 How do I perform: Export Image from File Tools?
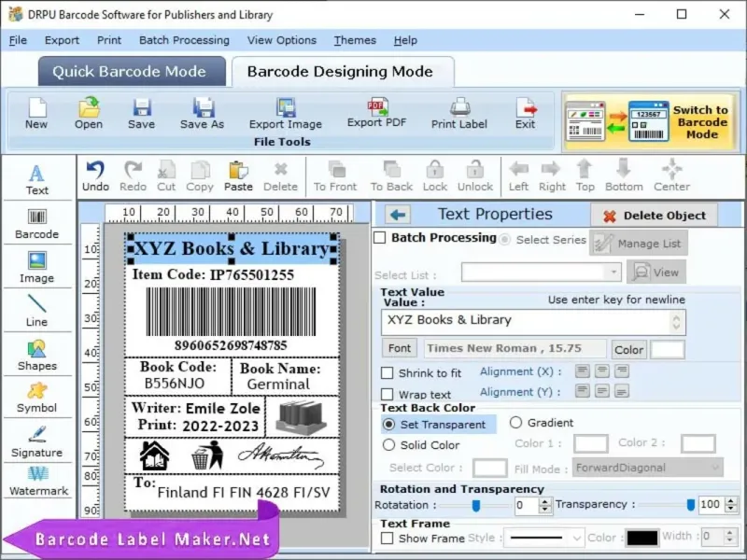click(286, 113)
